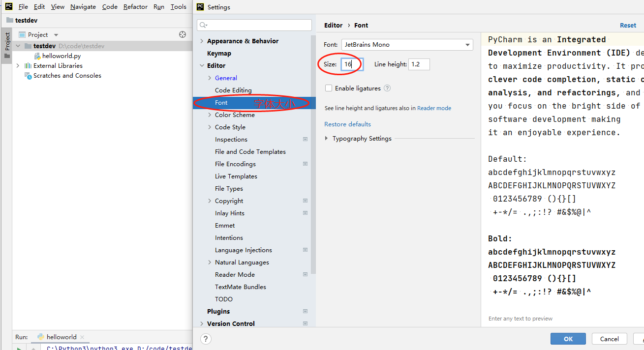Expand the General settings node
The image size is (644, 350).
coord(210,78)
